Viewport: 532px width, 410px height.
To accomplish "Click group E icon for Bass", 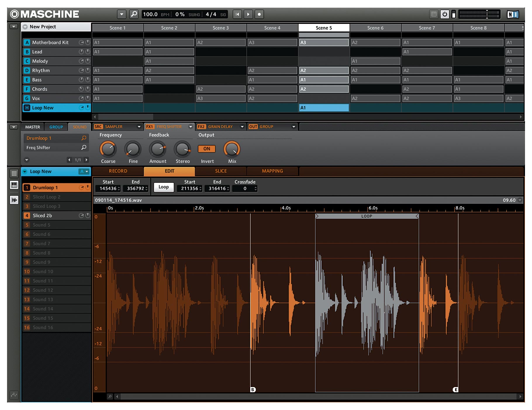I will (x=27, y=80).
